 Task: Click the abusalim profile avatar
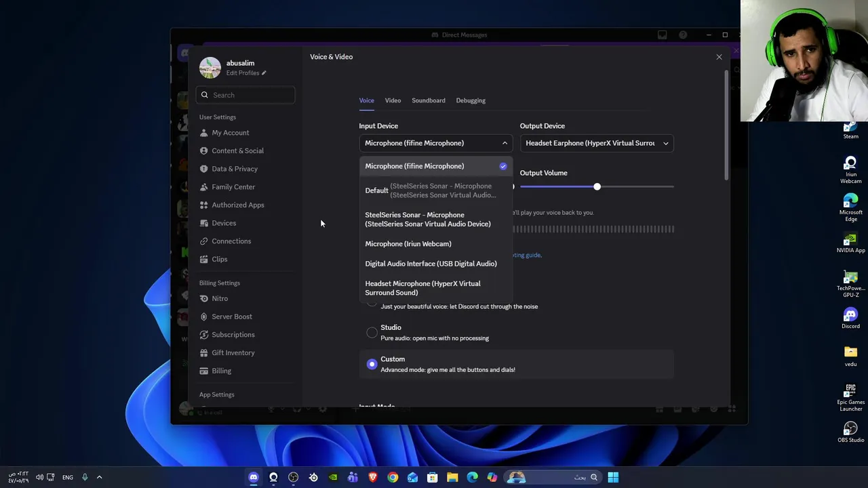[210, 67]
